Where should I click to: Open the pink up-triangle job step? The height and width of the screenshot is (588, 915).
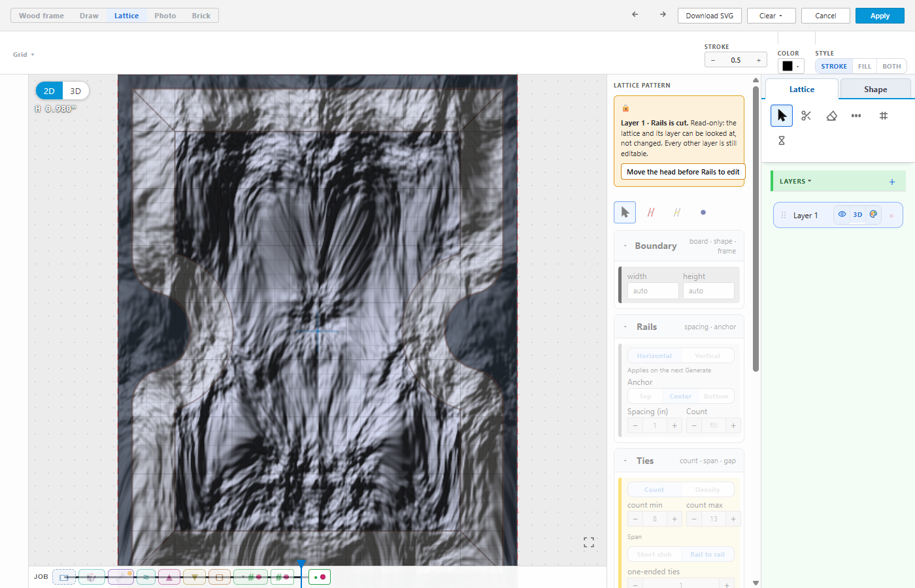pyautogui.click(x=169, y=577)
